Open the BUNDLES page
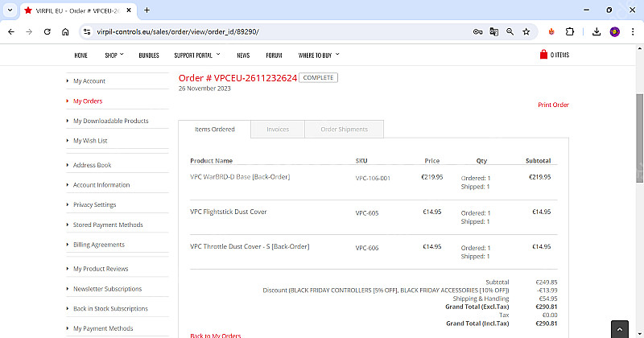The image size is (644, 338). (149, 55)
